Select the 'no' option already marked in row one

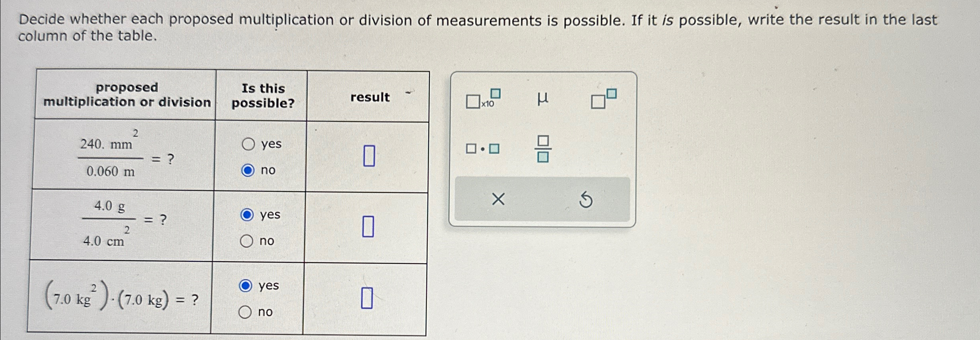(248, 170)
